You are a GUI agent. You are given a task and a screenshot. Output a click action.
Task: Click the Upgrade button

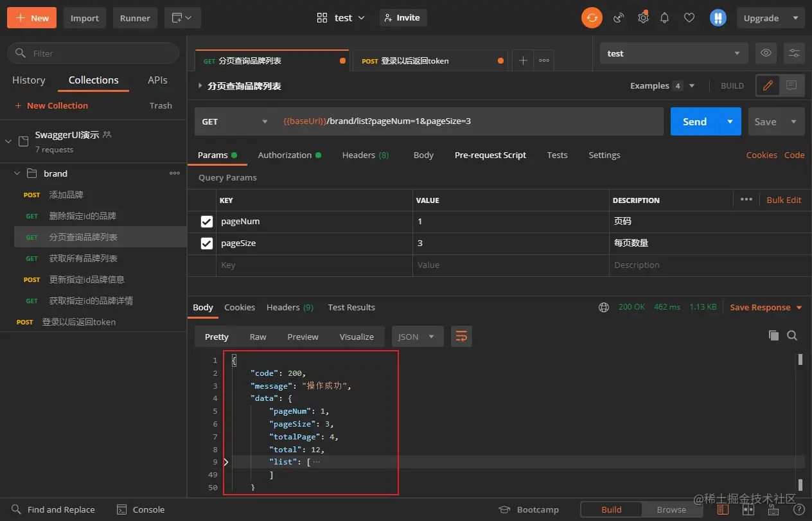(770, 18)
